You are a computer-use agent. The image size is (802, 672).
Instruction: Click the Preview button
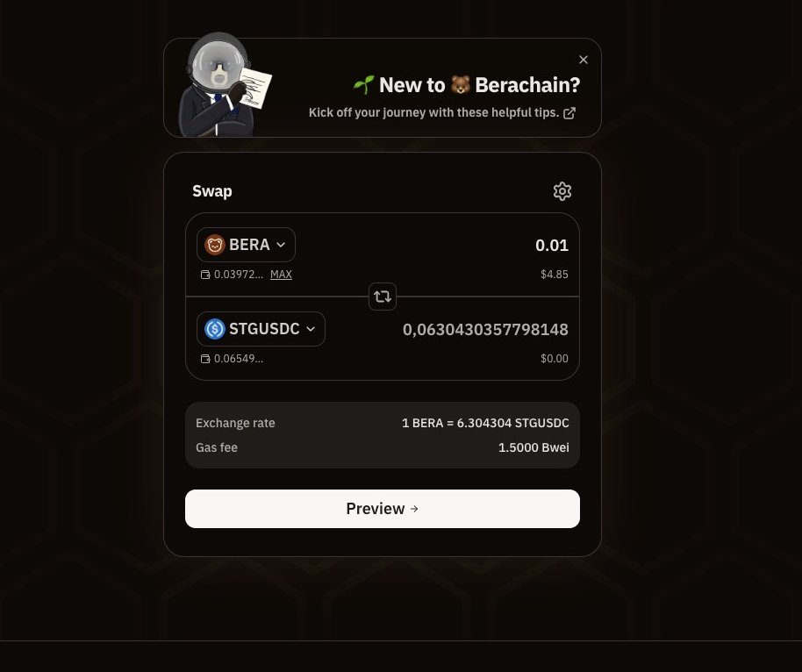[383, 509]
